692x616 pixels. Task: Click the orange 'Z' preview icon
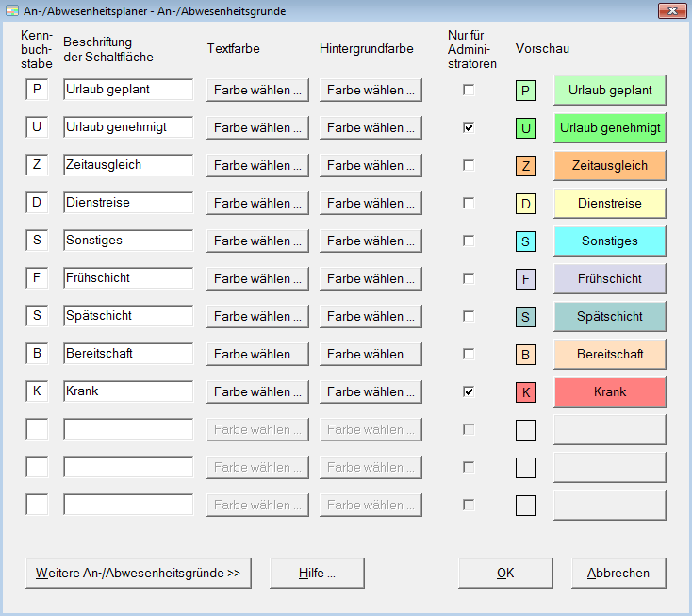(526, 166)
